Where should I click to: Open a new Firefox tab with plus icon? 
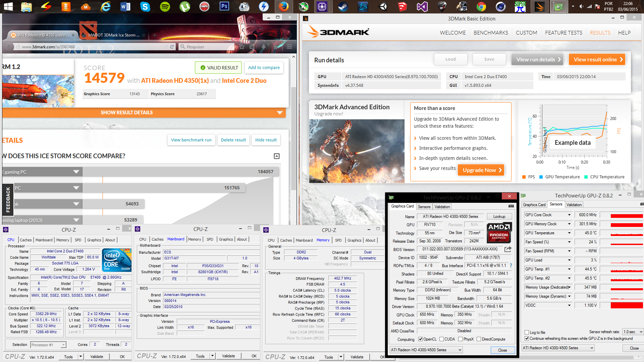pyautogui.click(x=155, y=35)
